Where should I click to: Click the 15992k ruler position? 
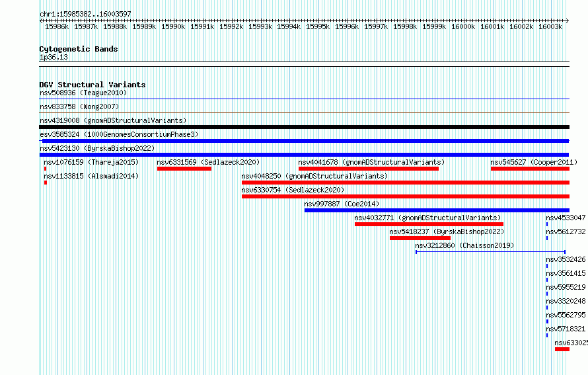tap(231, 26)
